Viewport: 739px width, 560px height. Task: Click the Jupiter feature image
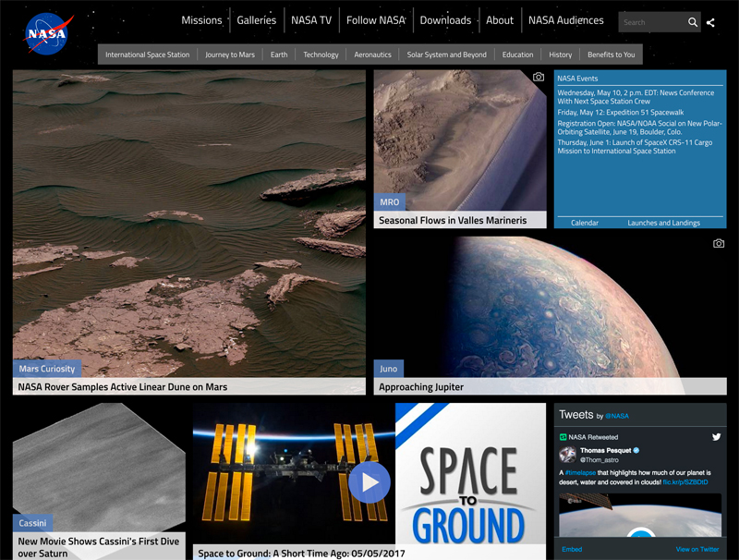click(x=550, y=307)
